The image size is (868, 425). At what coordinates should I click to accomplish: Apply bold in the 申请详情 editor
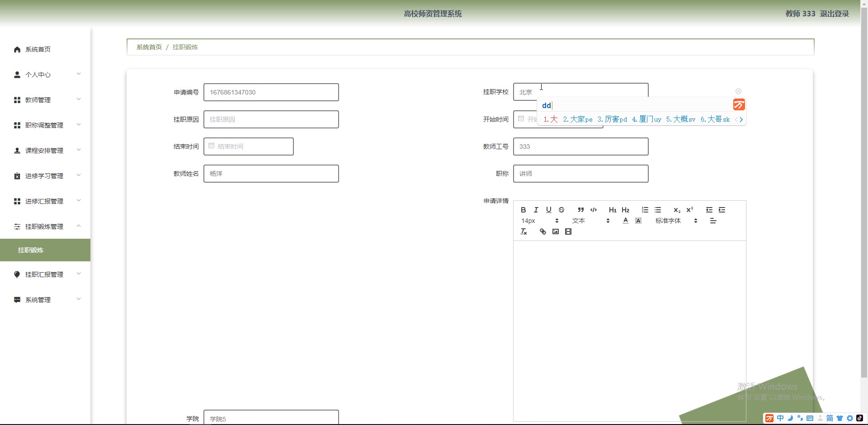pyautogui.click(x=523, y=210)
